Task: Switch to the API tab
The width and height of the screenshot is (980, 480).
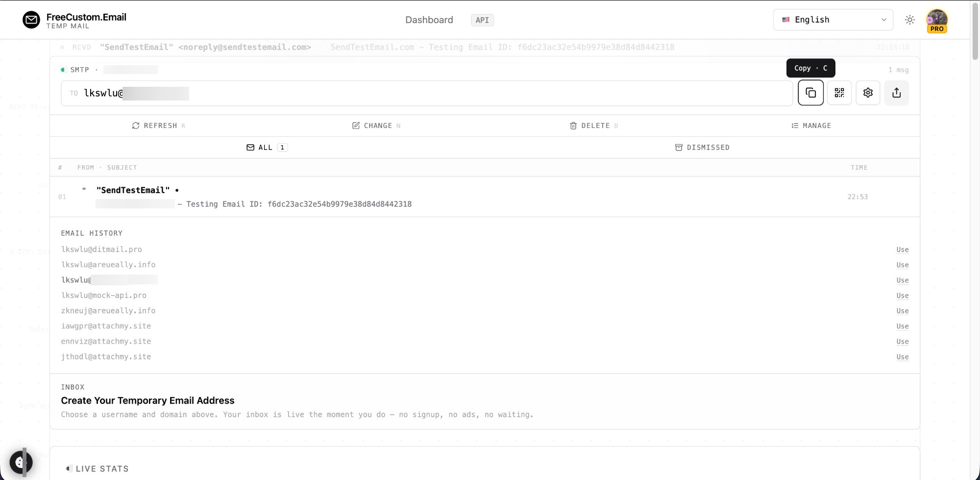Action: click(482, 20)
